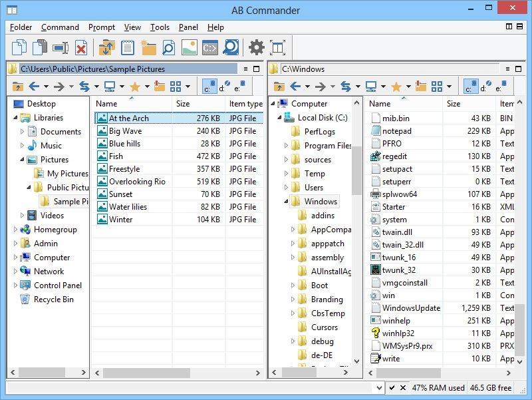Click the delete icon with the red X
The height and width of the screenshot is (400, 532).
81,47
